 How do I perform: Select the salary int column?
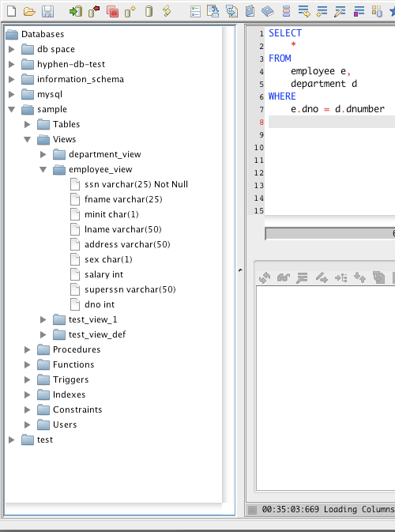[x=103, y=274]
